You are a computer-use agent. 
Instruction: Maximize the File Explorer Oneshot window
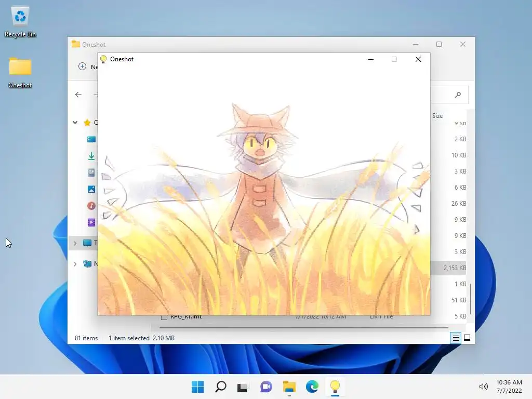(x=439, y=45)
